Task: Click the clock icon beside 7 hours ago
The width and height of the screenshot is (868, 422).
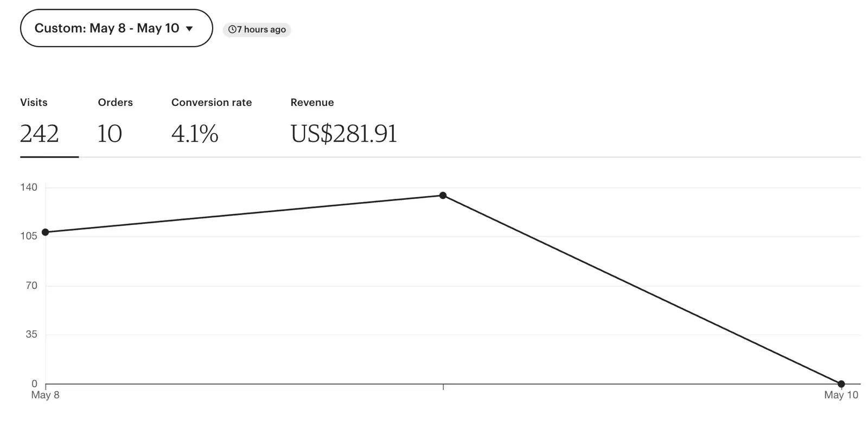Action: 232,29
